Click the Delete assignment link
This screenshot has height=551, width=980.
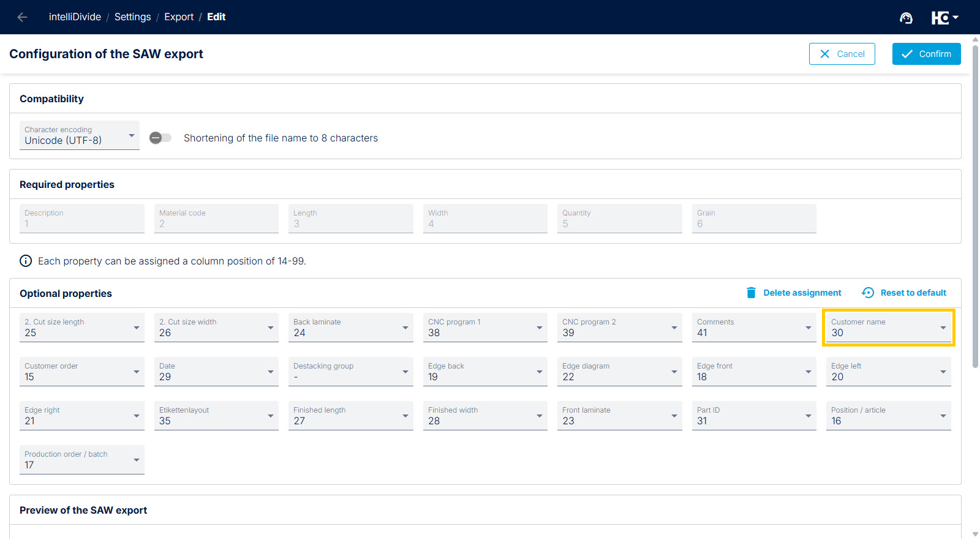802,293
